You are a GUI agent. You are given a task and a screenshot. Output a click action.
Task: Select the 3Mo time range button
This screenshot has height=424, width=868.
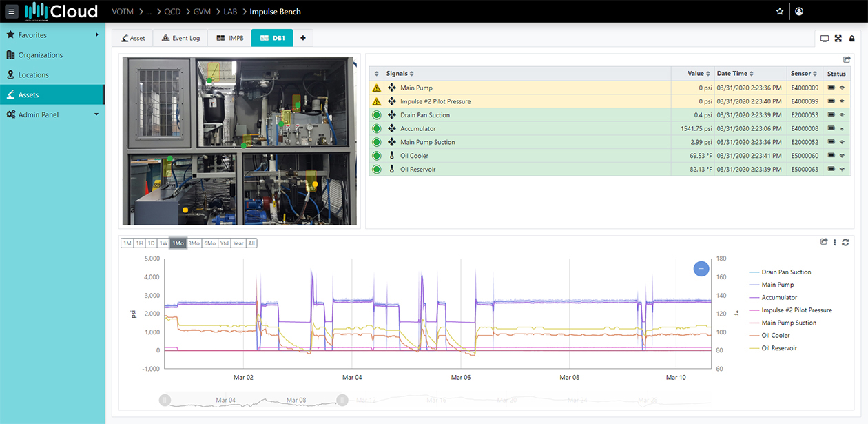tap(194, 243)
